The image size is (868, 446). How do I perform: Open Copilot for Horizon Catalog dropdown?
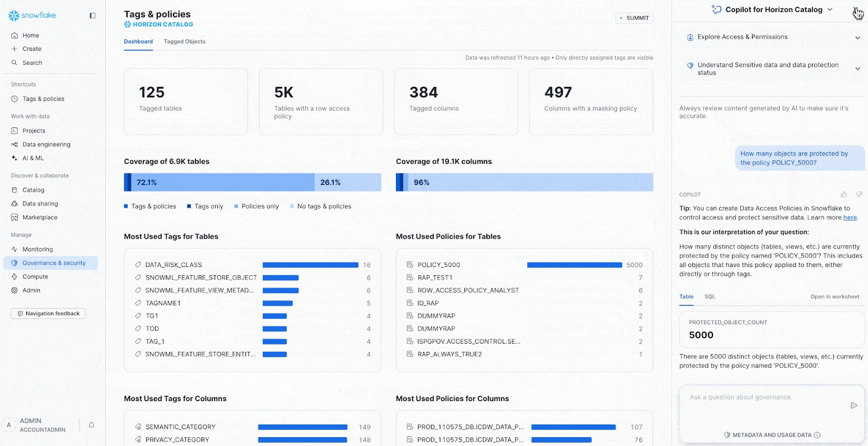[830, 9]
